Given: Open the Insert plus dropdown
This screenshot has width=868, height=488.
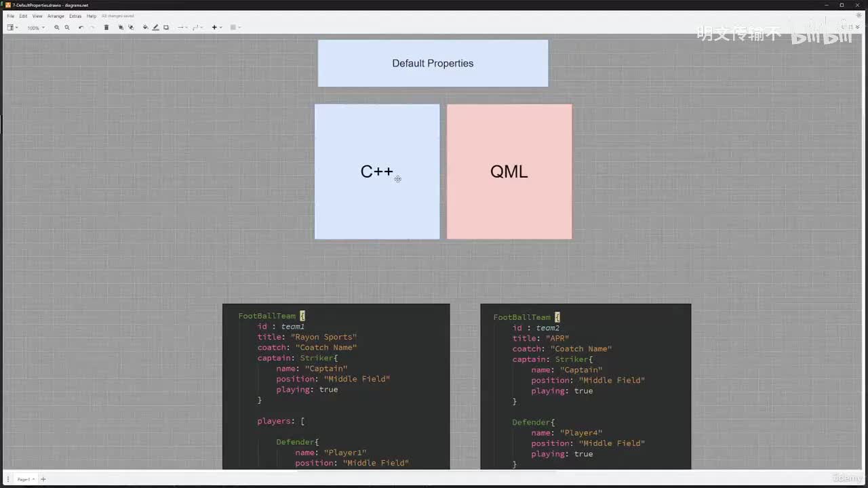Looking at the screenshot, I should point(217,28).
